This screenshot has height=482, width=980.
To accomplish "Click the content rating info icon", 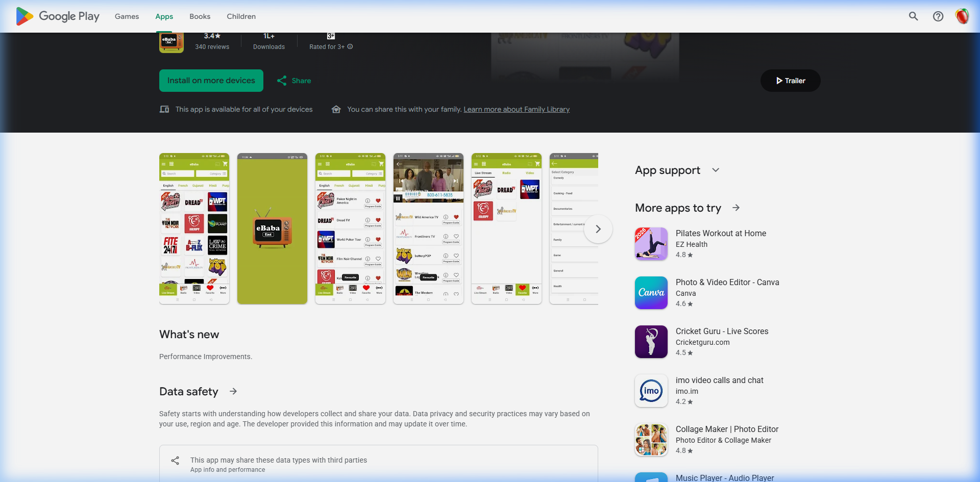I will pos(350,46).
